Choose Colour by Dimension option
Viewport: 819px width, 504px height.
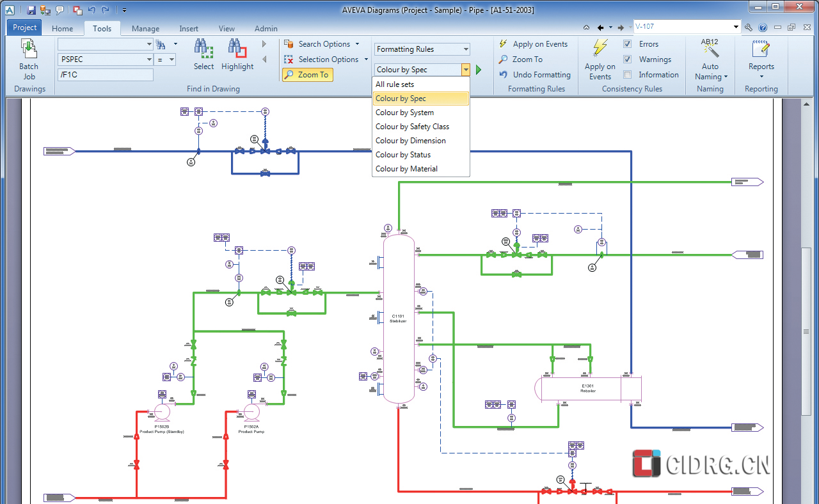tap(421, 141)
